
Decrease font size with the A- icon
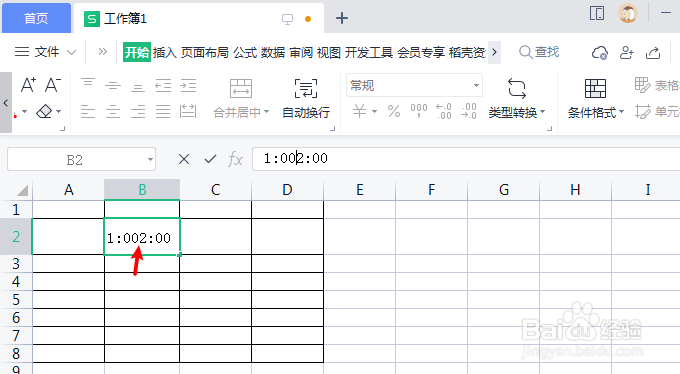click(53, 85)
